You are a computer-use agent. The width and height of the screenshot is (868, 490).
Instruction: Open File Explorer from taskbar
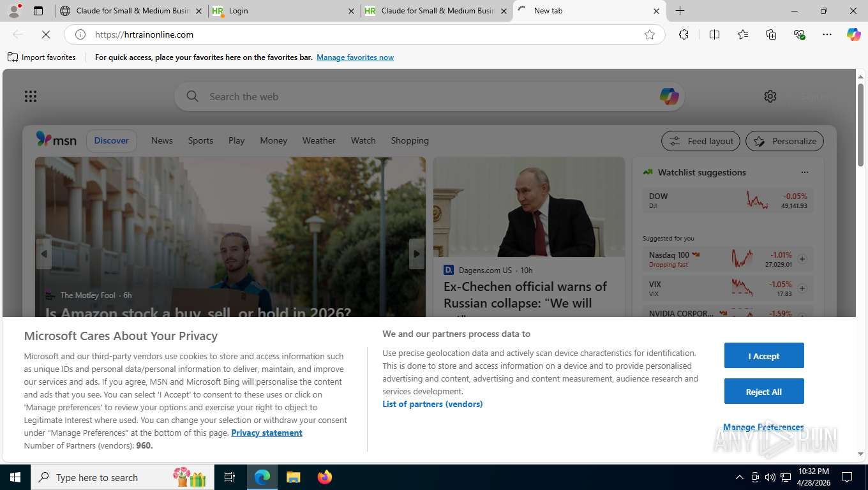click(294, 477)
